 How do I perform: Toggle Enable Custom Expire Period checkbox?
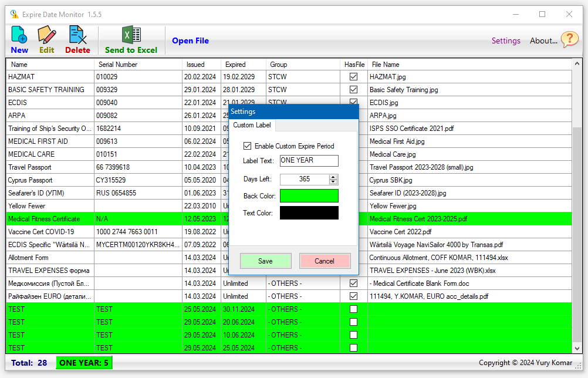coord(247,146)
